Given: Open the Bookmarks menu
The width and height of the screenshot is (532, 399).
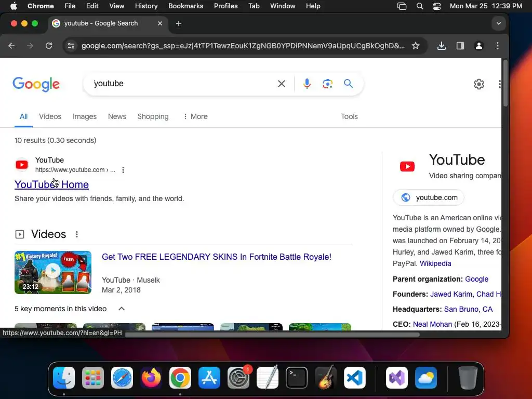Looking at the screenshot, I should [x=185, y=6].
